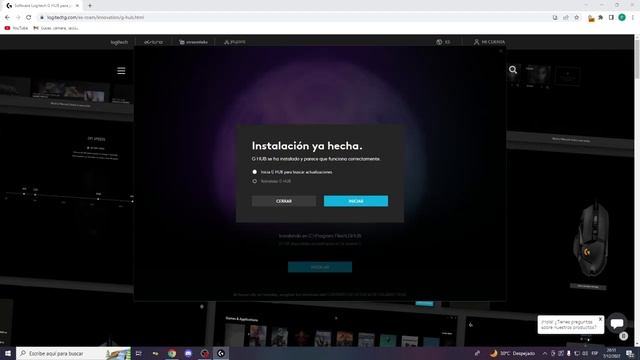Open the Astro brand link in top bar
Image resolution: width=640 pixels, height=360 pixels.
(x=153, y=42)
